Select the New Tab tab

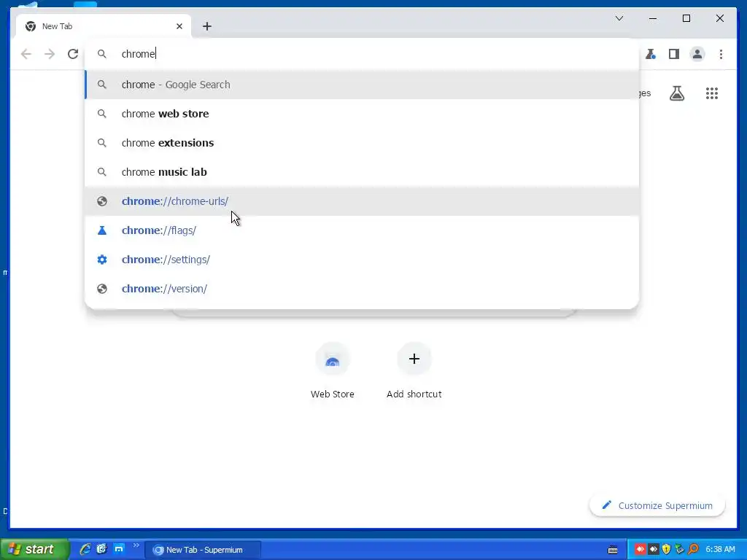[x=104, y=26]
